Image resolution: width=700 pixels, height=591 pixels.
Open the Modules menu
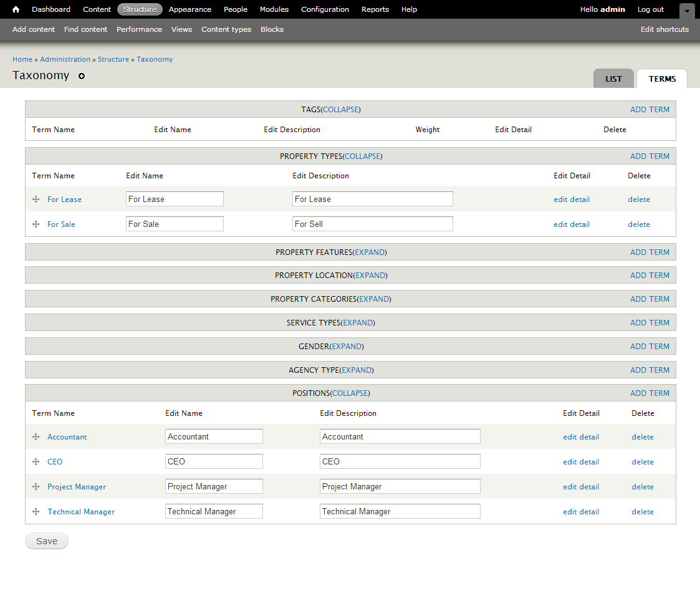[x=274, y=9]
